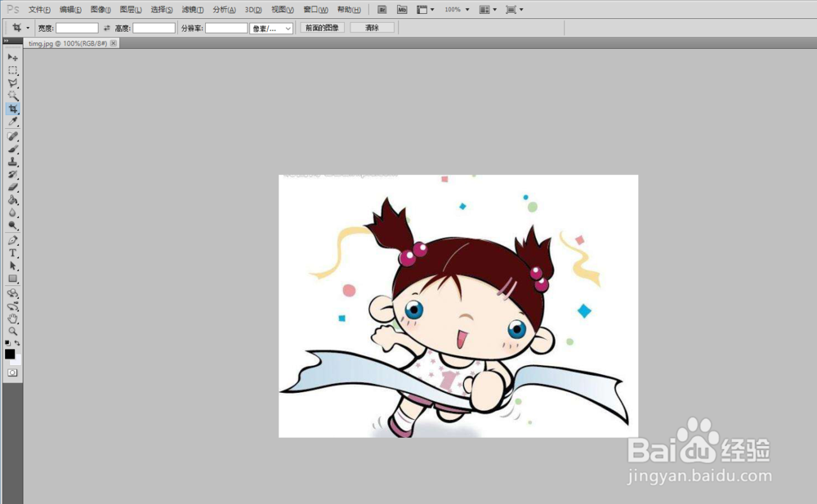The image size is (817, 504).
Task: Select the Crop tool in toolbox
Action: (12, 109)
